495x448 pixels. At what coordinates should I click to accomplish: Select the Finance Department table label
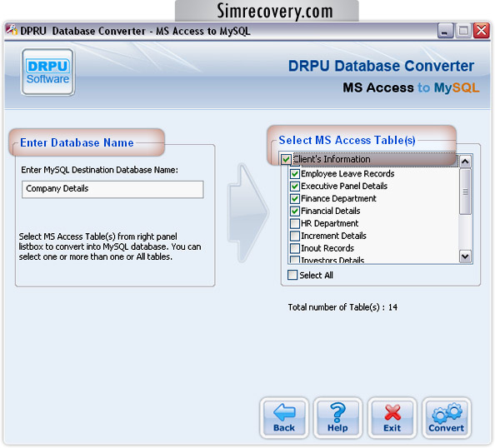point(338,199)
